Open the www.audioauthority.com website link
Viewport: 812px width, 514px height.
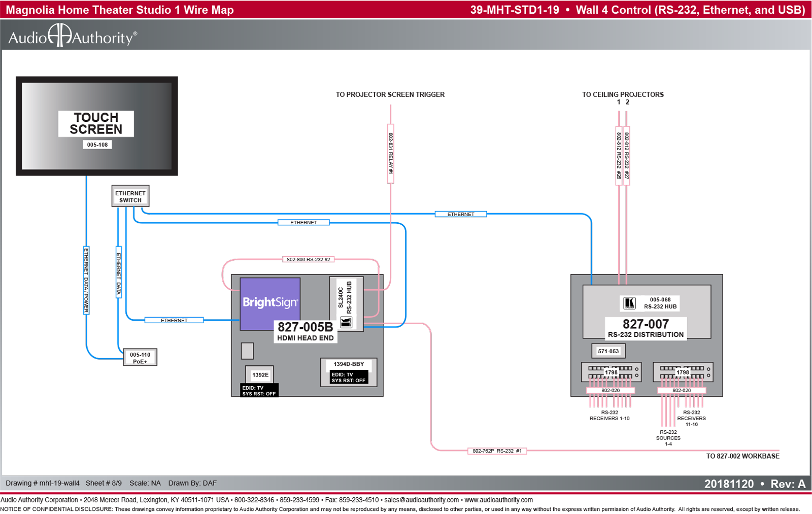click(x=498, y=500)
